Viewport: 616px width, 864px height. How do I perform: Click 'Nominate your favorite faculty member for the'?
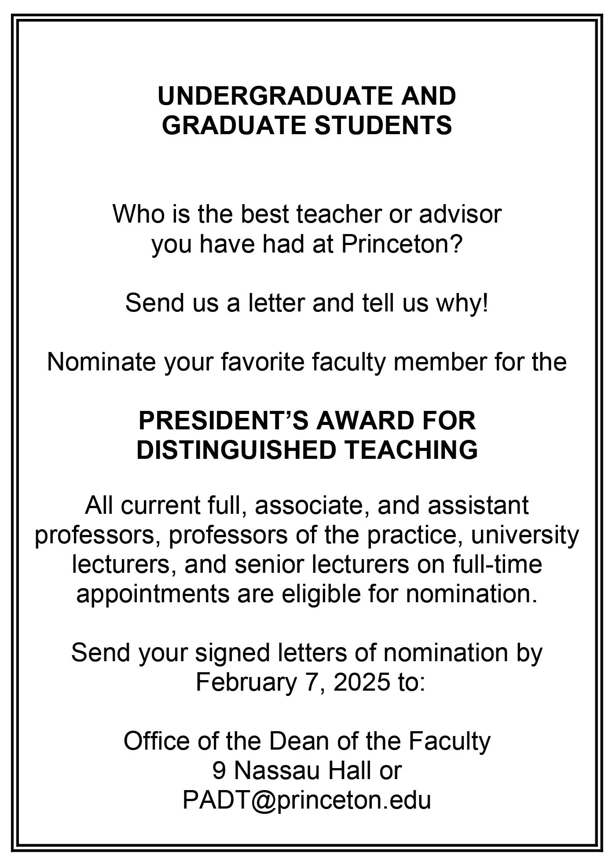pyautogui.click(x=307, y=362)
